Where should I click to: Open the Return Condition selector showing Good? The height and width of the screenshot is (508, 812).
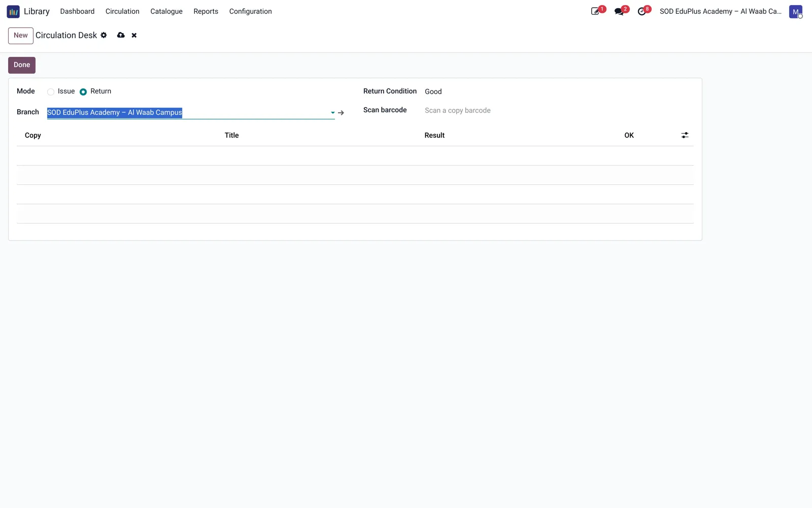coord(558,91)
